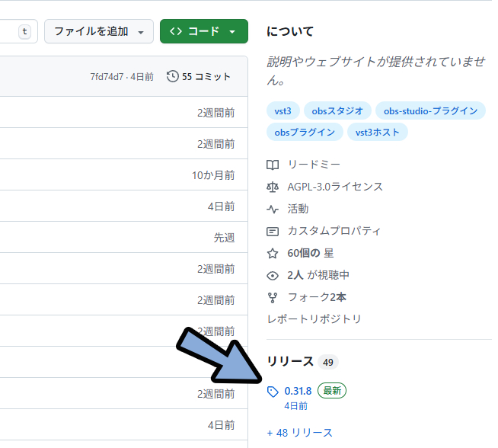Expand the green コード dropdown button
This screenshot has height=448, width=498.
pos(203,31)
